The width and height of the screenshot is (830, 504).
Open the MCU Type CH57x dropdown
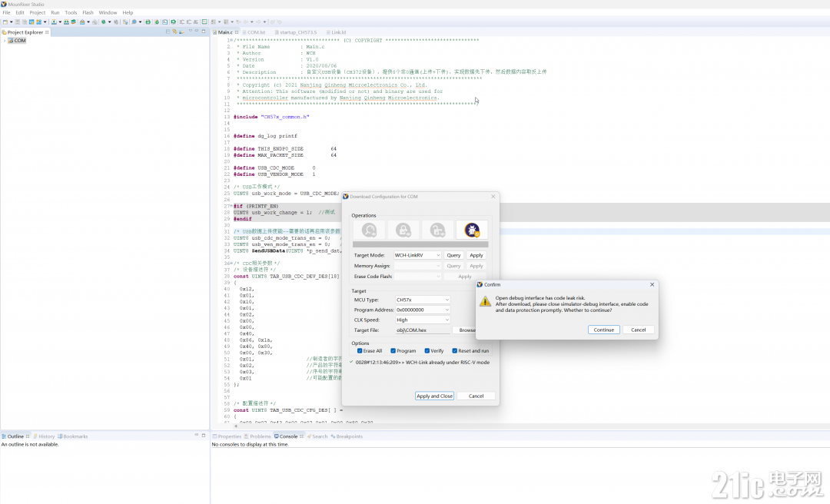click(423, 300)
